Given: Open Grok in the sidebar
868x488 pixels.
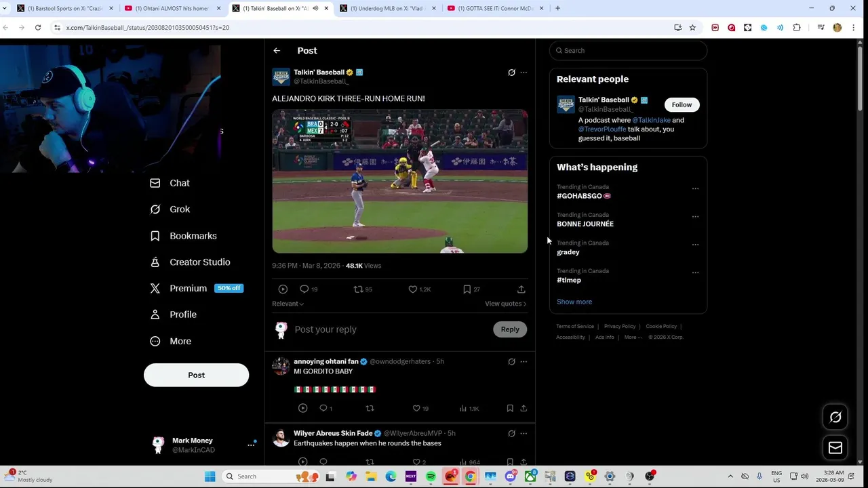Looking at the screenshot, I should (170, 209).
